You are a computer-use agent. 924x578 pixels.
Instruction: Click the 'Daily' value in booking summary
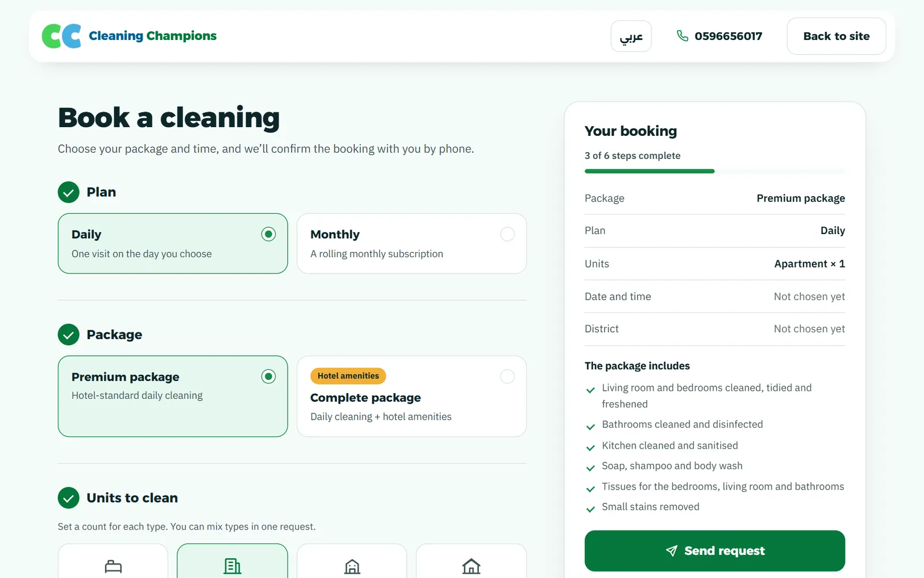pos(833,231)
